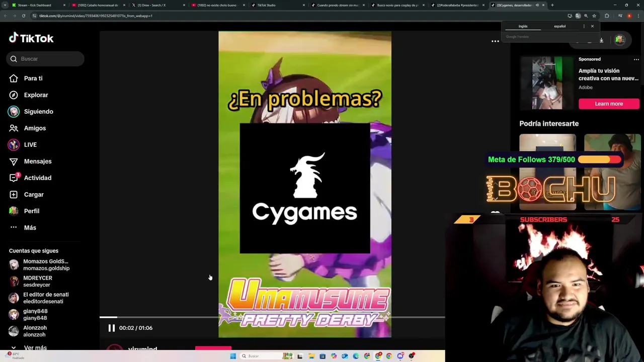Viewport: 644px width, 362px height.
Task: Click the TikTok profile avatar
Action: click(620, 40)
